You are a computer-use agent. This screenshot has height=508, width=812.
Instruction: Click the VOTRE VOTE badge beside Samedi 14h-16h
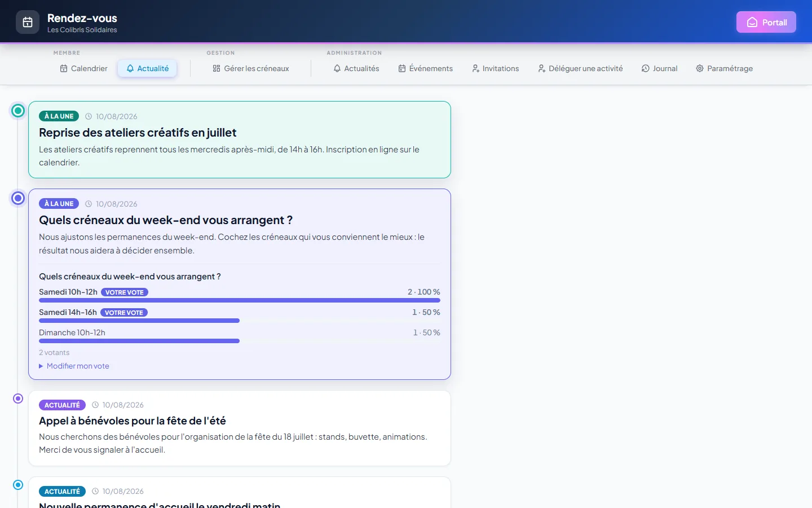pos(124,313)
